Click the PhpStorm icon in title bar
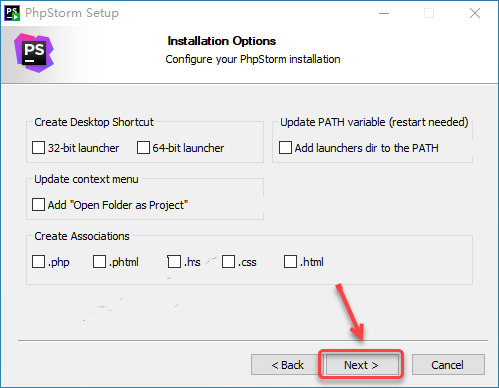Viewport: 499px width, 388px height. (x=12, y=13)
